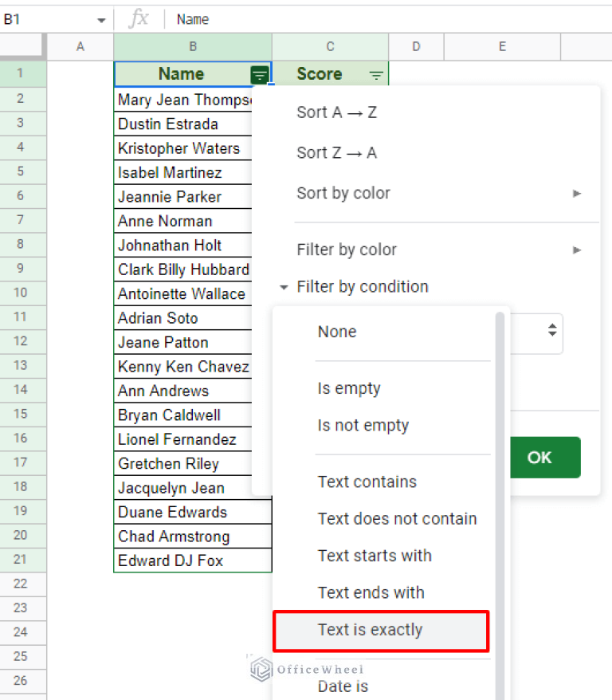This screenshot has height=700, width=612.
Task: Click the column A header
Action: [80, 47]
